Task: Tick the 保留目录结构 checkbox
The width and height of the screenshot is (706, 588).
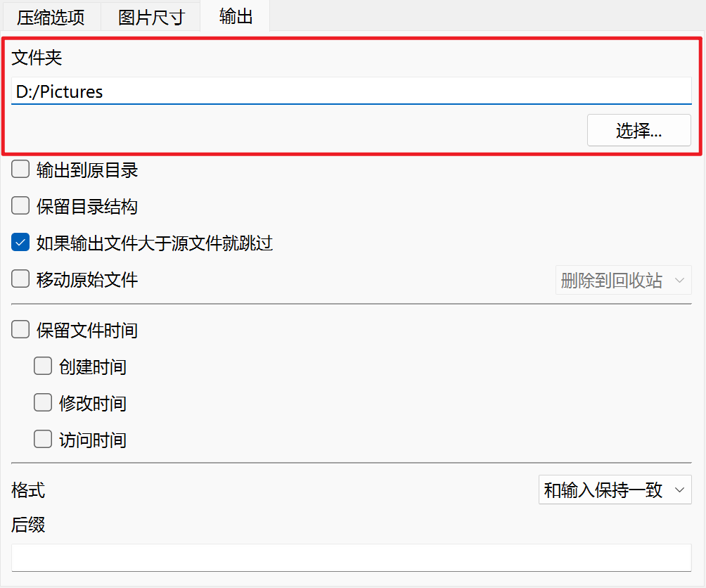Action: [21, 206]
